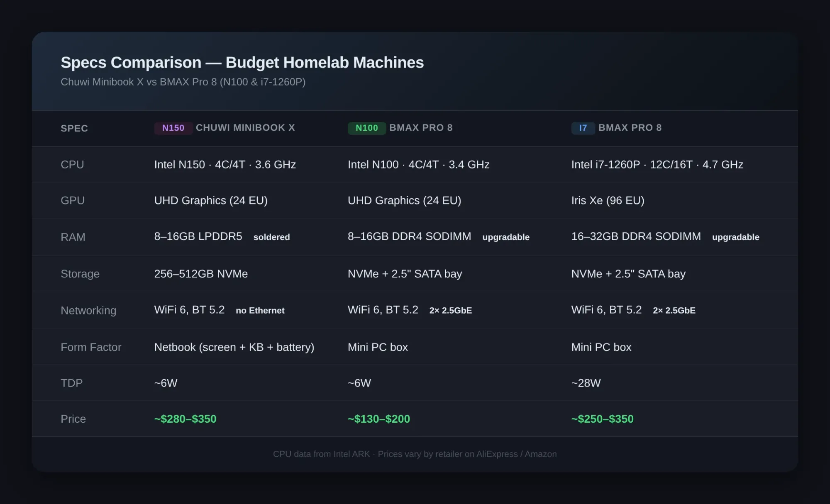Click the 'SPEC' column header

74,129
